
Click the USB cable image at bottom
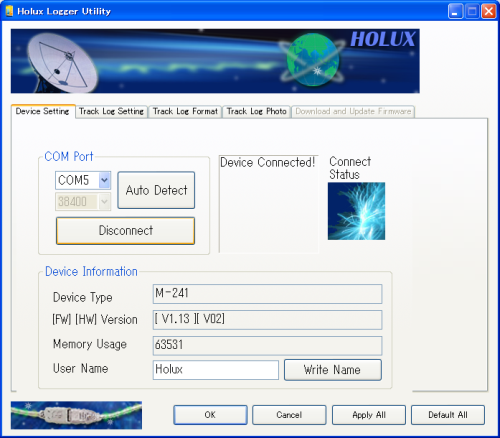coord(76,415)
